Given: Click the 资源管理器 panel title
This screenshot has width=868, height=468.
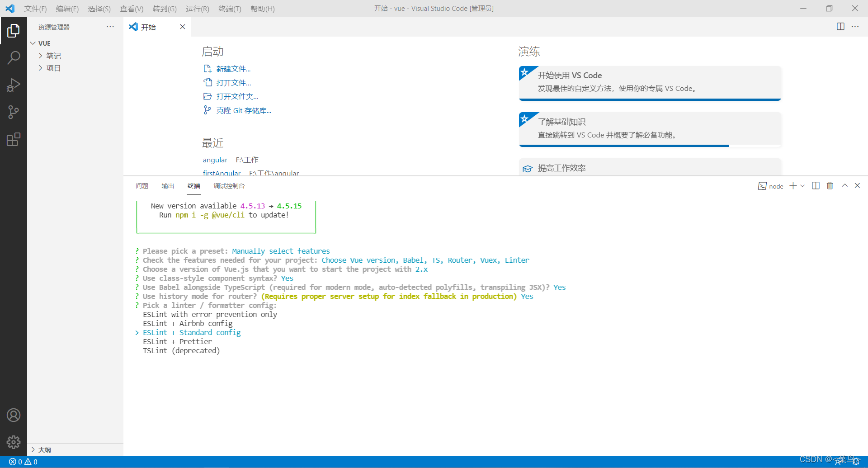Looking at the screenshot, I should click(x=54, y=27).
